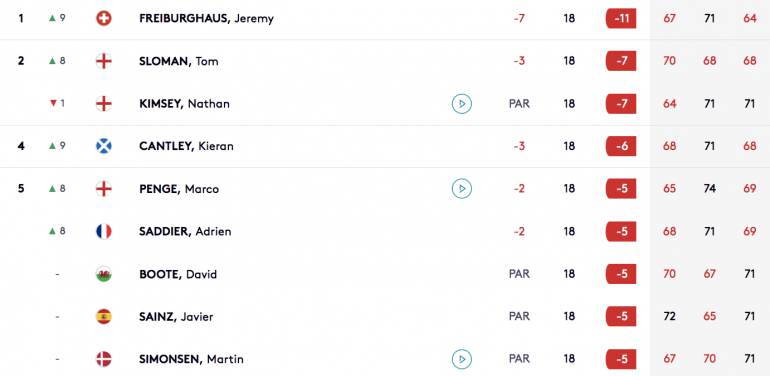Open player profile for SLOMAN, Tom
770x376 pixels.
coord(179,61)
